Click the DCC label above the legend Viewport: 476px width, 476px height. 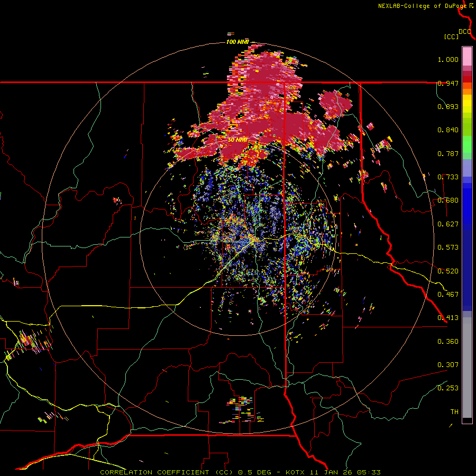click(x=465, y=32)
